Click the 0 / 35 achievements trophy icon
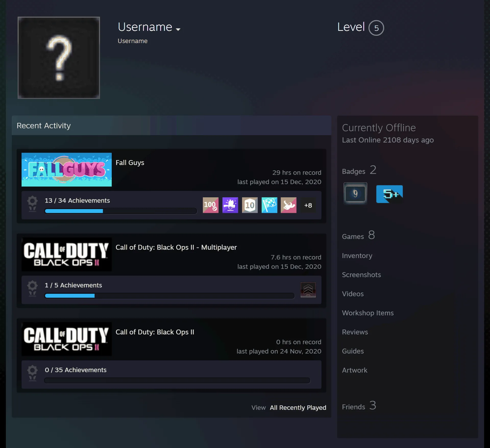 pos(32,373)
